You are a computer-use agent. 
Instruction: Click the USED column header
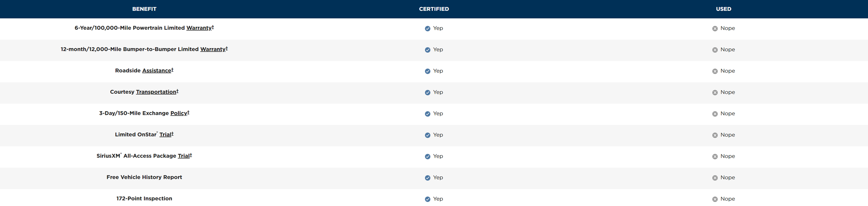point(723,9)
